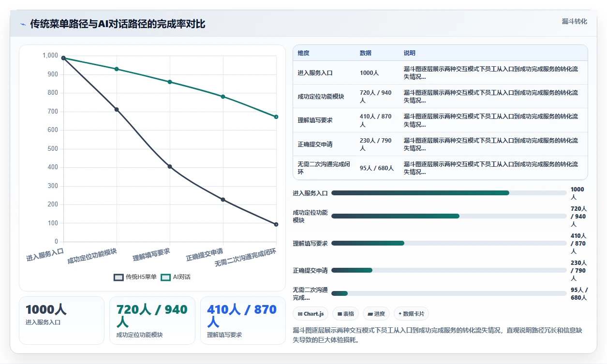Click the 漏斗转化 tag in the header

[575, 22]
